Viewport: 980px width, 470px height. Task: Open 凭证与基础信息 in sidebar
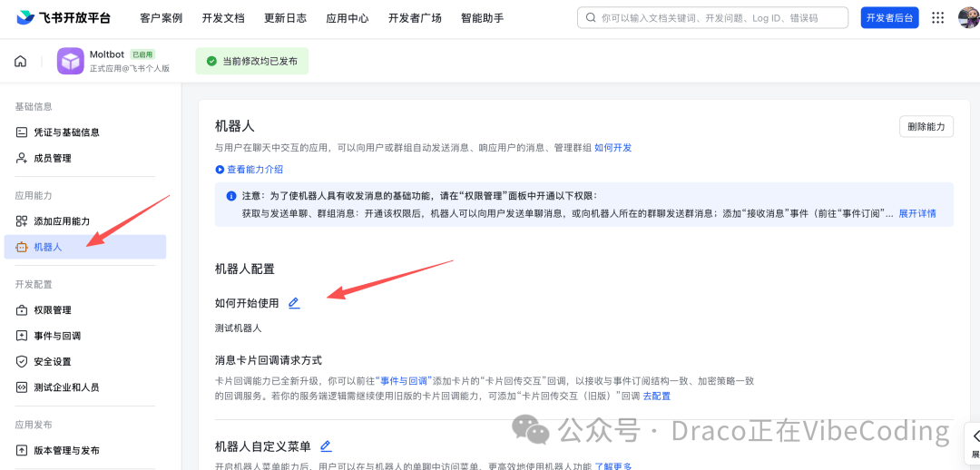(66, 132)
